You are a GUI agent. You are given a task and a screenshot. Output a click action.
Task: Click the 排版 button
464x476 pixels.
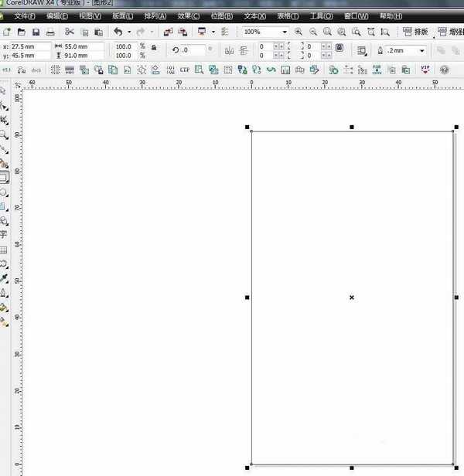pyautogui.click(x=416, y=32)
